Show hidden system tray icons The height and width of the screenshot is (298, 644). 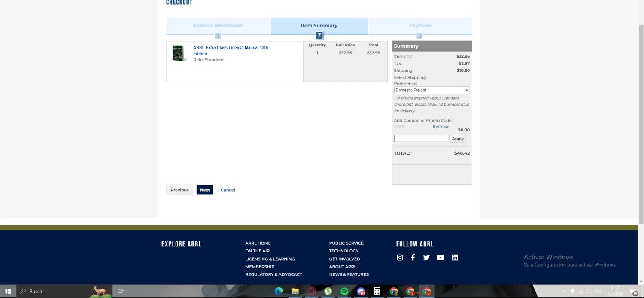pos(564,291)
